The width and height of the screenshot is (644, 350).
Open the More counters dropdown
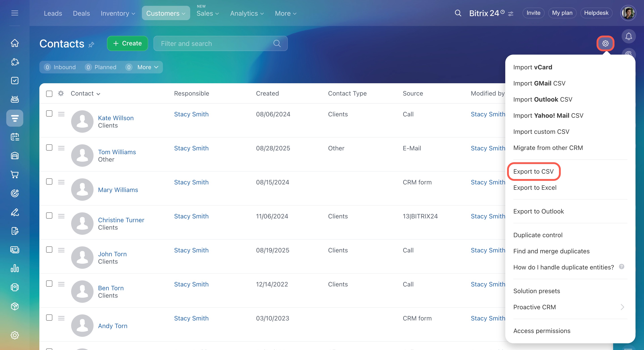tap(148, 67)
